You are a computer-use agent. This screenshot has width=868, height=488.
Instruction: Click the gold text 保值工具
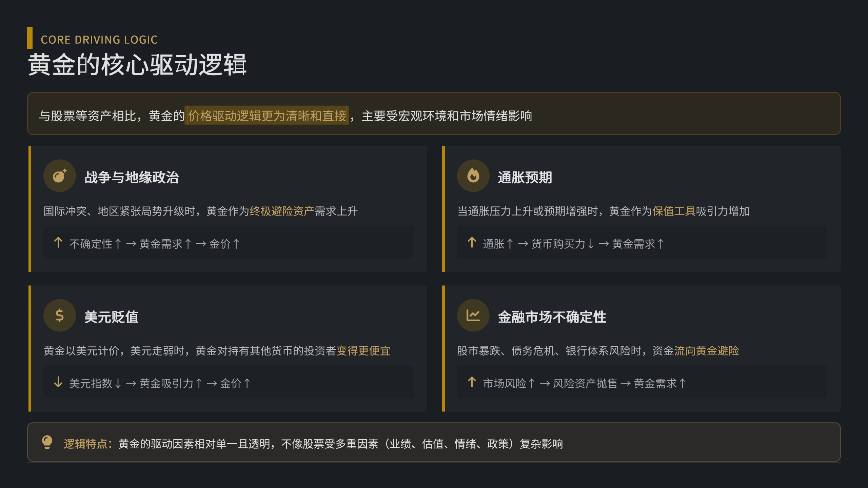pos(674,211)
